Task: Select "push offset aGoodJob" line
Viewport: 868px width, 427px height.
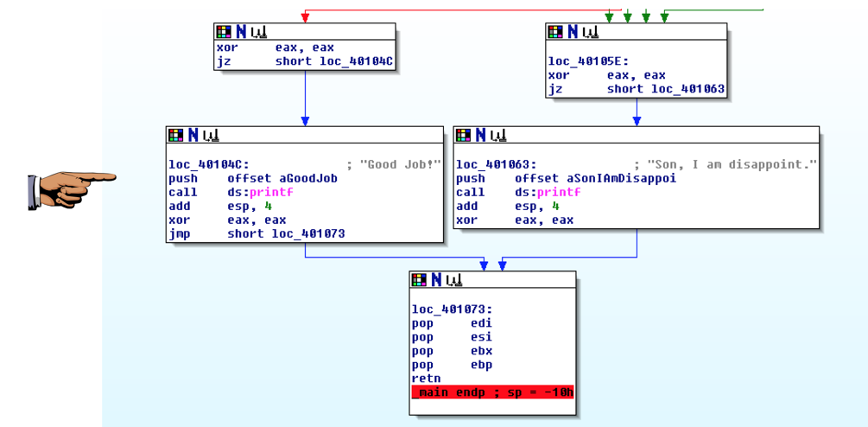Action: point(253,178)
